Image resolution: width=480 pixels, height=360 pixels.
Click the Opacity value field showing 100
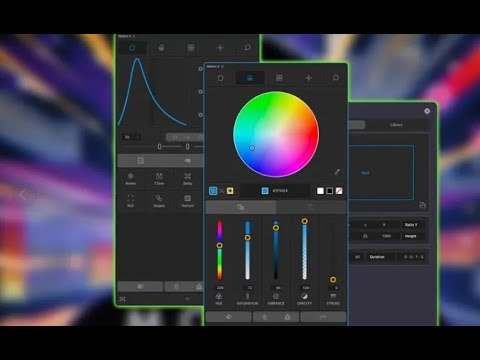(x=305, y=288)
